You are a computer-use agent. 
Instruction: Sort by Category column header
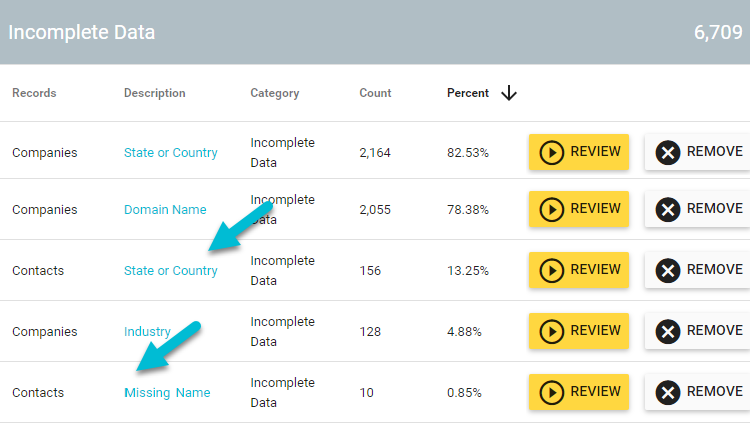click(x=274, y=93)
